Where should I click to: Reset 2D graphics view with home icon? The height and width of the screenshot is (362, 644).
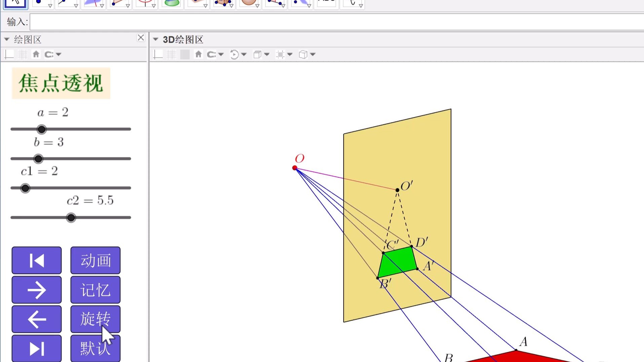(36, 54)
